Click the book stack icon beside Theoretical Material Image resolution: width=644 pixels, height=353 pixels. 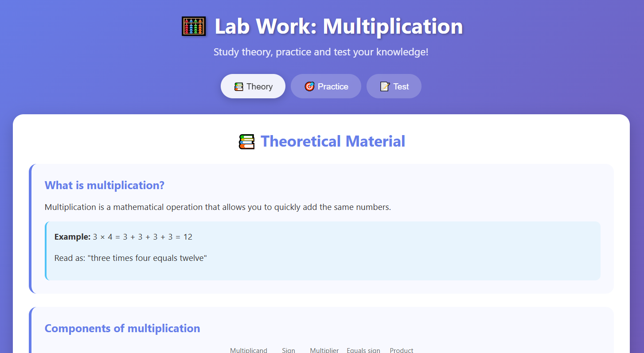click(x=246, y=142)
